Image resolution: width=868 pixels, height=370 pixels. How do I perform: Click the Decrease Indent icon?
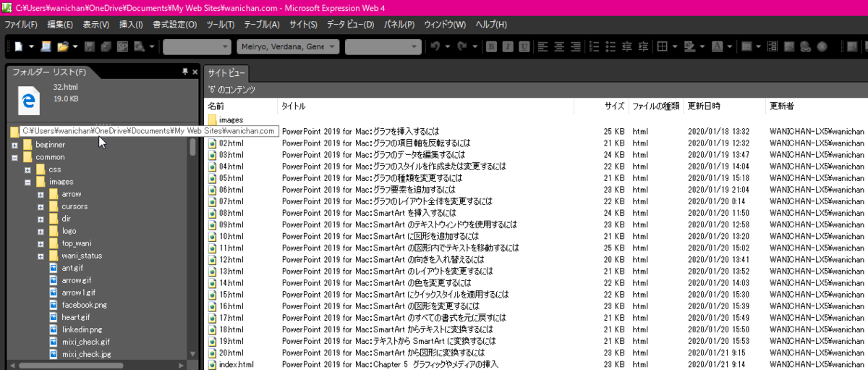pos(627,46)
